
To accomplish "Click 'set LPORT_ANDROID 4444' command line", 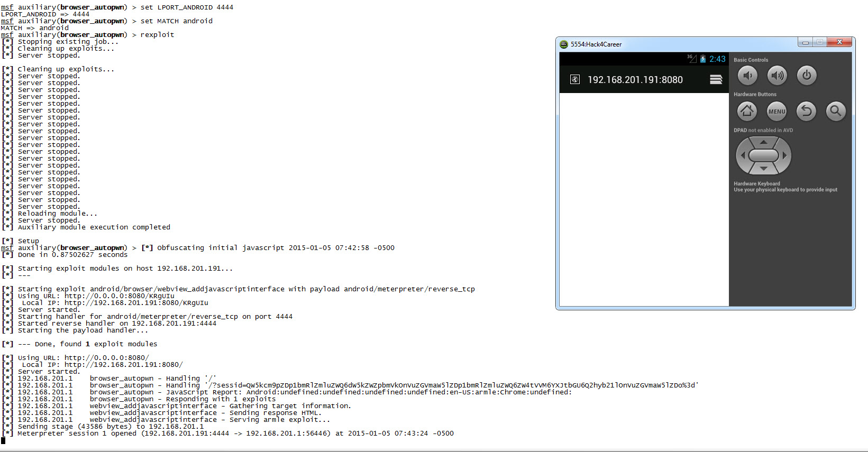I will (x=187, y=7).
